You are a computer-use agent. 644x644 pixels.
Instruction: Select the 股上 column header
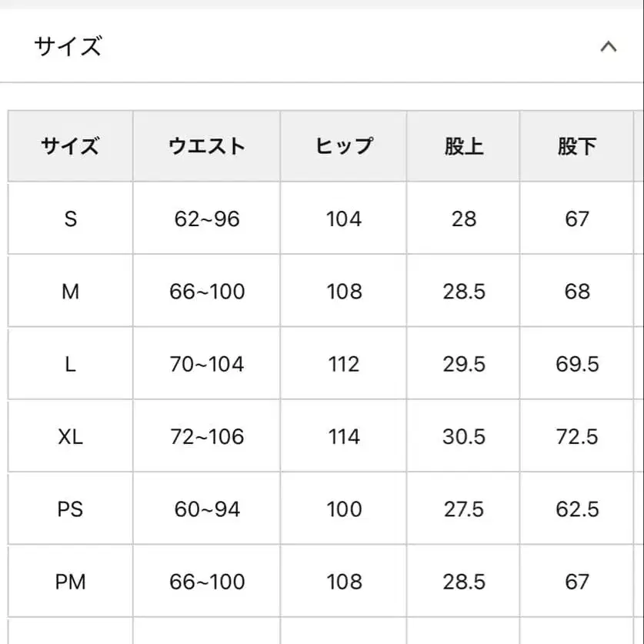(463, 146)
